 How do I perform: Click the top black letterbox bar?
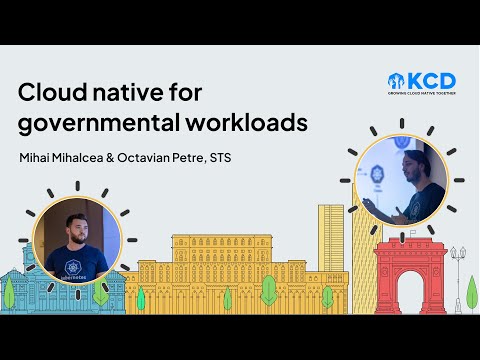[x=240, y=22]
